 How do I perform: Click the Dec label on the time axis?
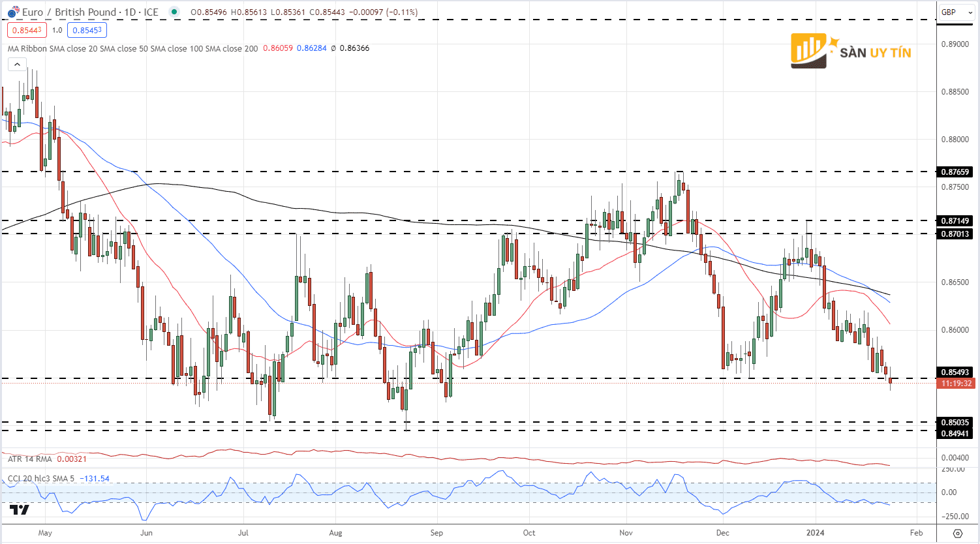tap(723, 533)
